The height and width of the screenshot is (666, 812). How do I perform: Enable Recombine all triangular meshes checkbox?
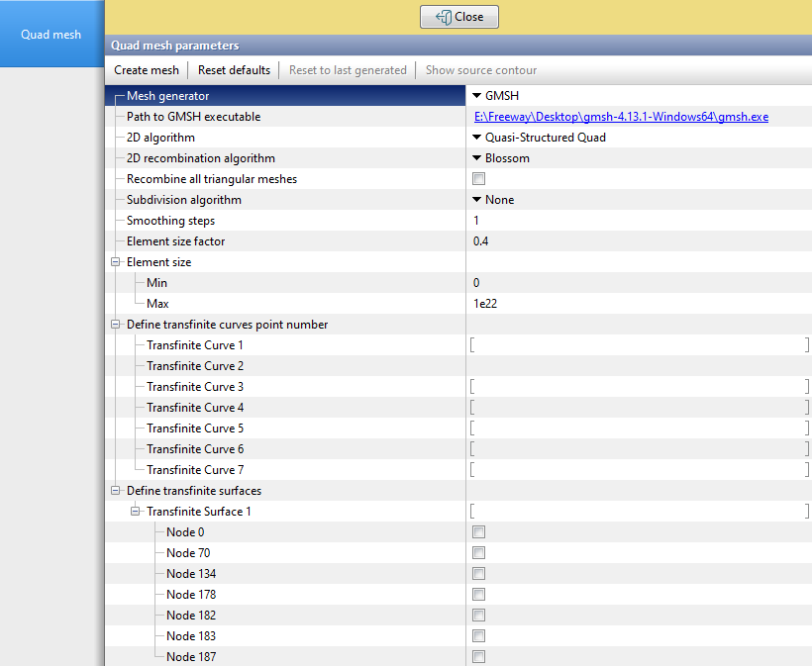[x=479, y=179]
